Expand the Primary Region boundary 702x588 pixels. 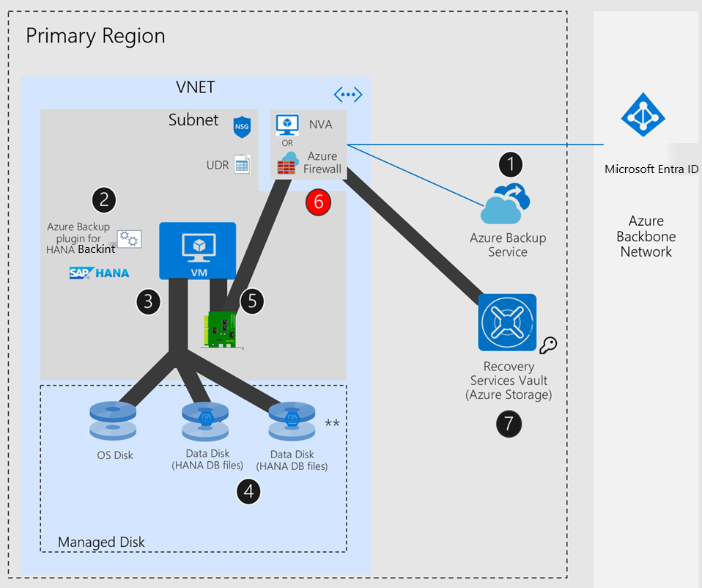[x=95, y=35]
